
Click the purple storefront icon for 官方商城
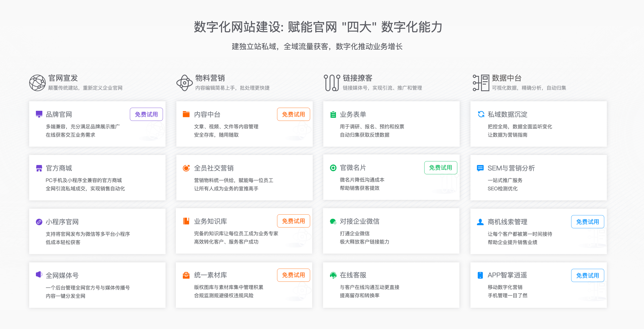[x=39, y=168]
